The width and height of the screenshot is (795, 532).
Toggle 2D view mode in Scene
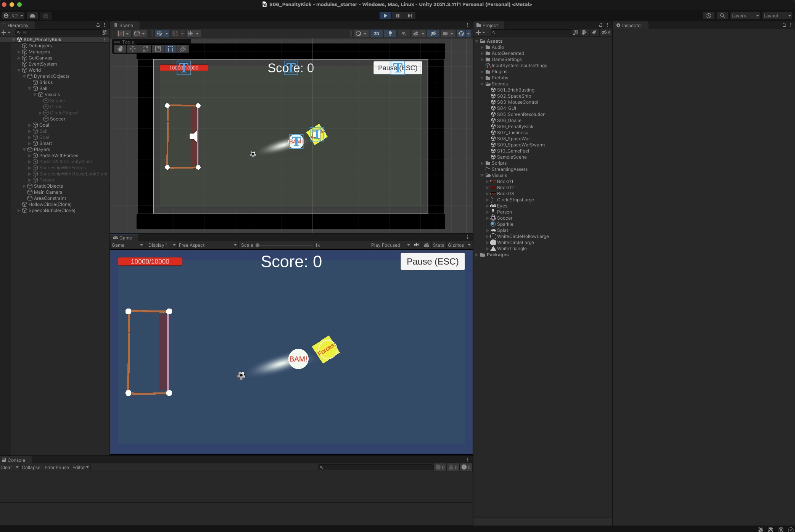pyautogui.click(x=377, y=34)
